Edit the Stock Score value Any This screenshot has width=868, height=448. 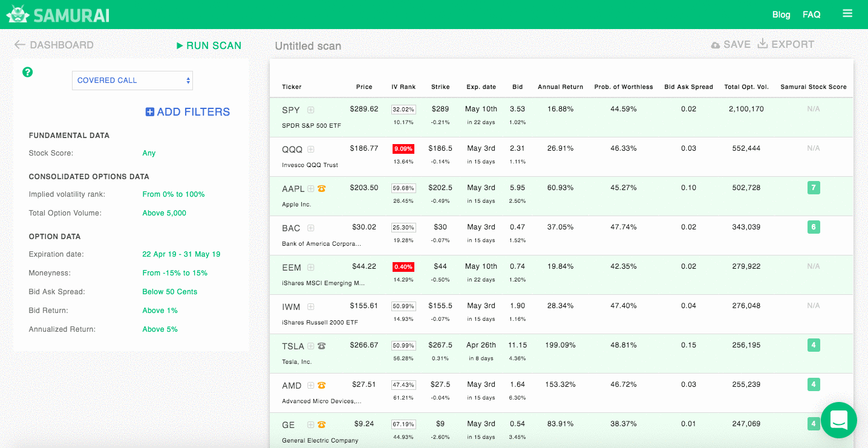(x=149, y=153)
